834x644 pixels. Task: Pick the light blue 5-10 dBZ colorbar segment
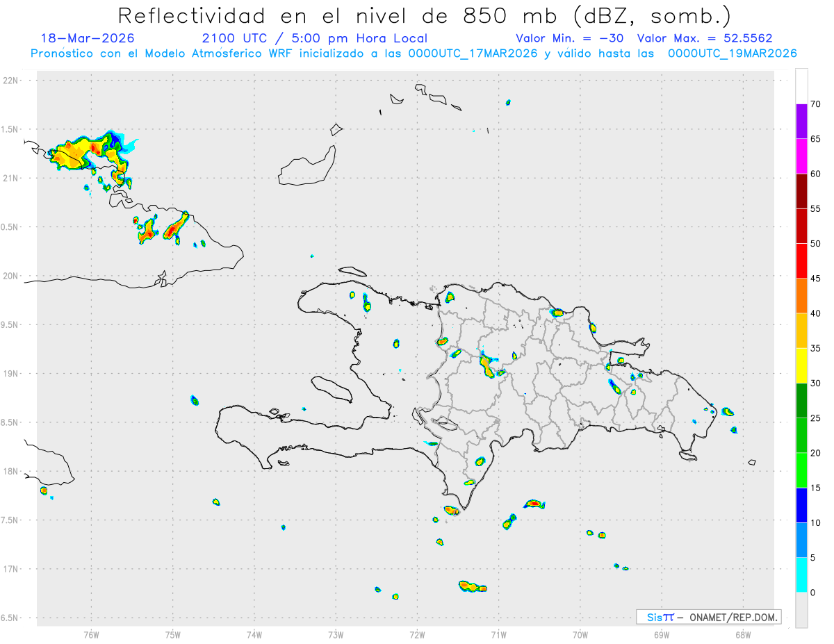pos(801,540)
